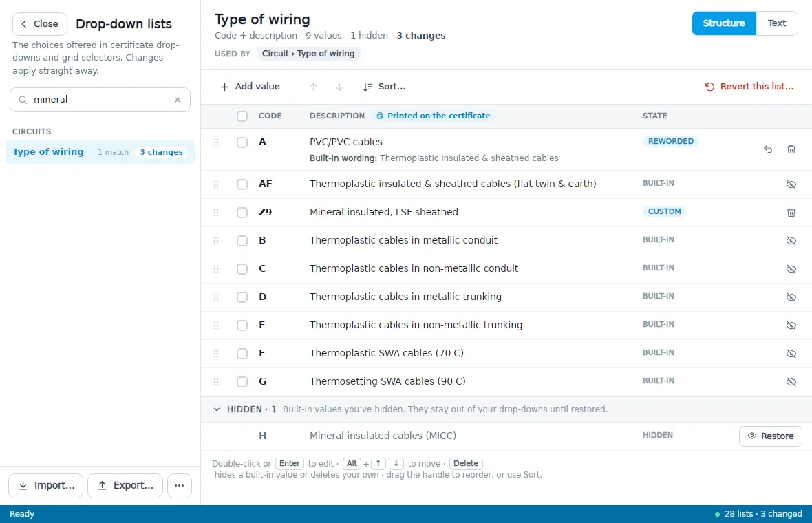Tick the checkbox for row D
This screenshot has height=523, width=812.
242,297
